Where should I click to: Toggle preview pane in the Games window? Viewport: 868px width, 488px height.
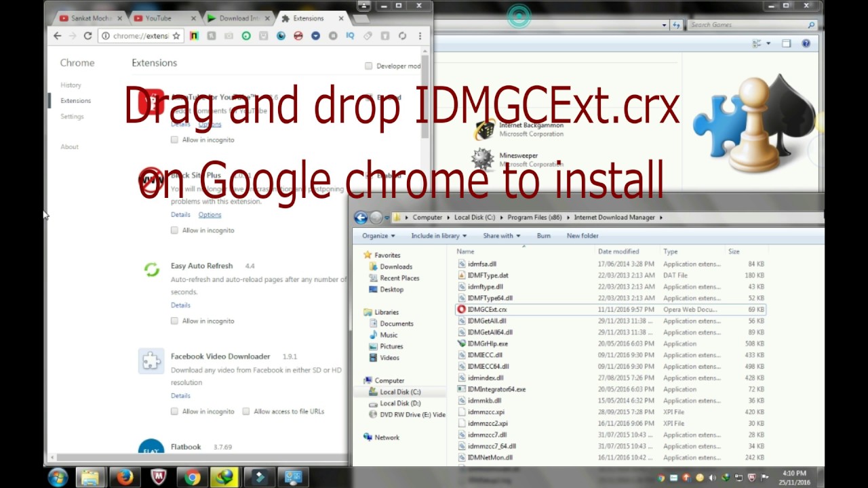coord(786,43)
